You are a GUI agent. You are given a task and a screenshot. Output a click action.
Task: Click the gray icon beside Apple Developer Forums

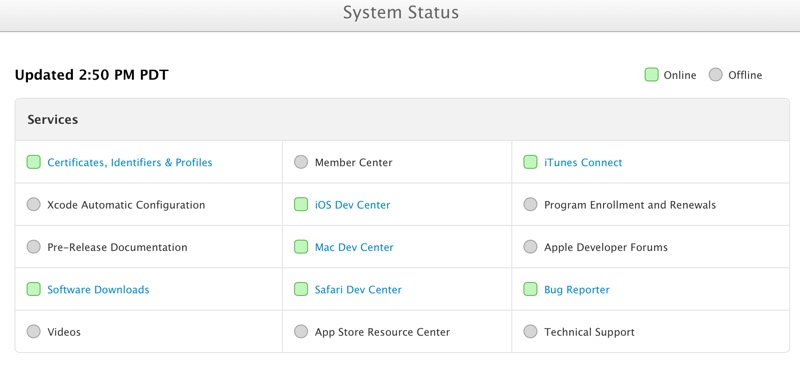click(531, 247)
